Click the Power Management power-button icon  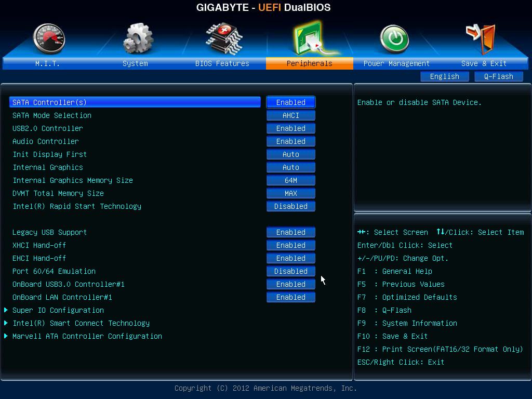pyautogui.click(x=394, y=38)
